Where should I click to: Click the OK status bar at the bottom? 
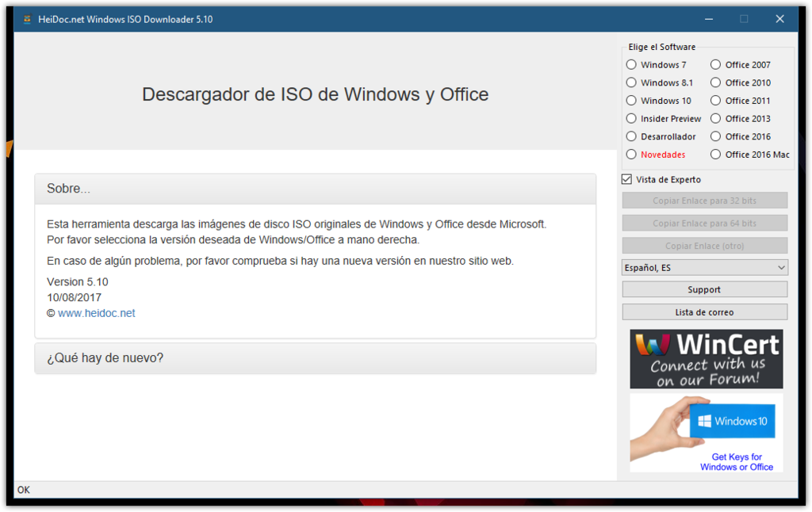[23, 490]
